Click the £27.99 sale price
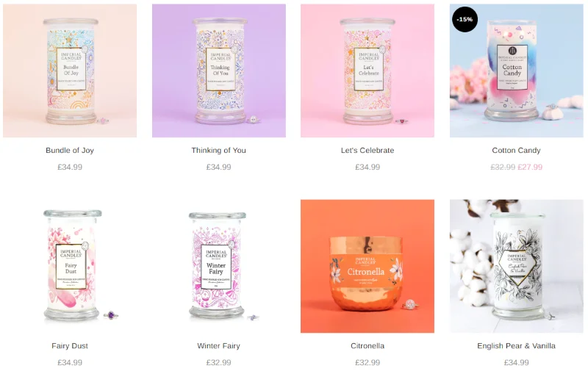Screen dimensions: 588x371 (x=530, y=168)
